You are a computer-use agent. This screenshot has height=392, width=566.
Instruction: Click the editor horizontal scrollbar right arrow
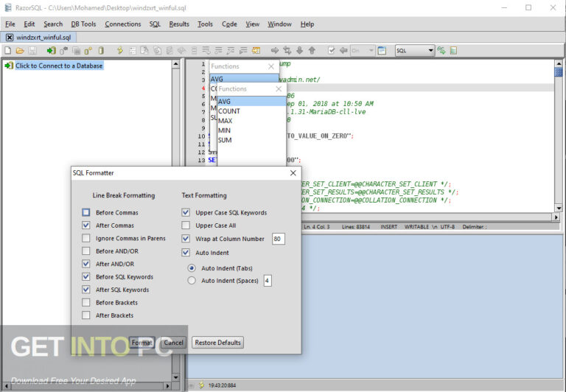[556, 217]
